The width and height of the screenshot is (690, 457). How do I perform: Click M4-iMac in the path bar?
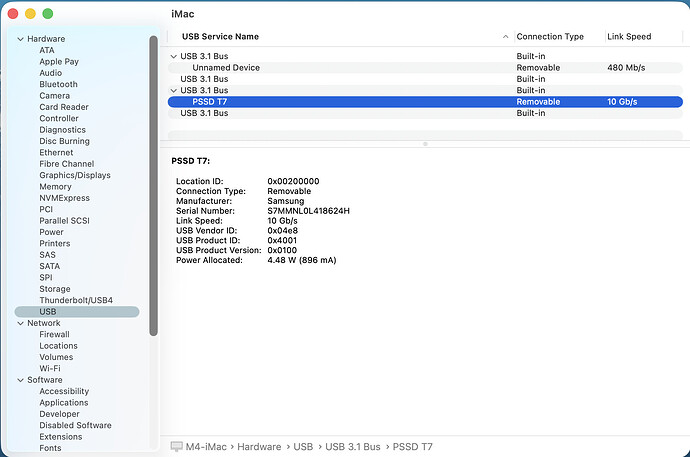[206, 447]
